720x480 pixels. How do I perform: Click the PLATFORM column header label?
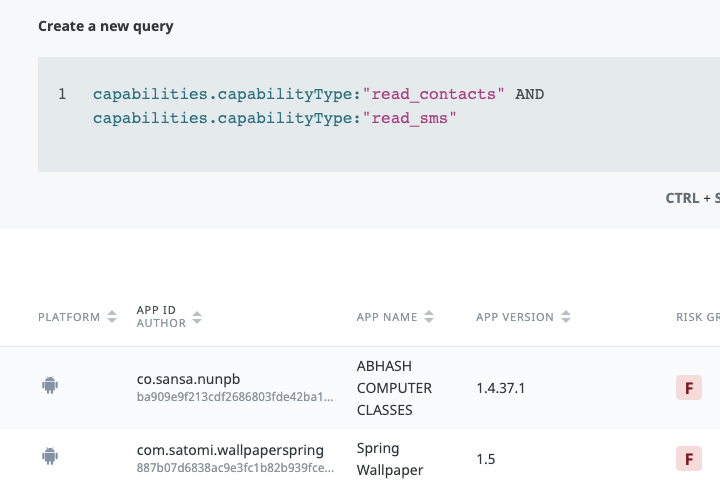(x=69, y=317)
